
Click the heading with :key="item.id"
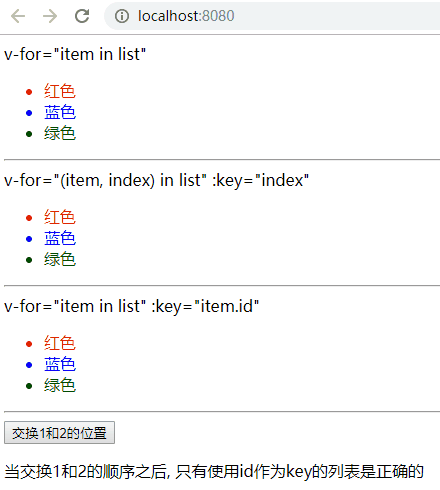tap(131, 306)
